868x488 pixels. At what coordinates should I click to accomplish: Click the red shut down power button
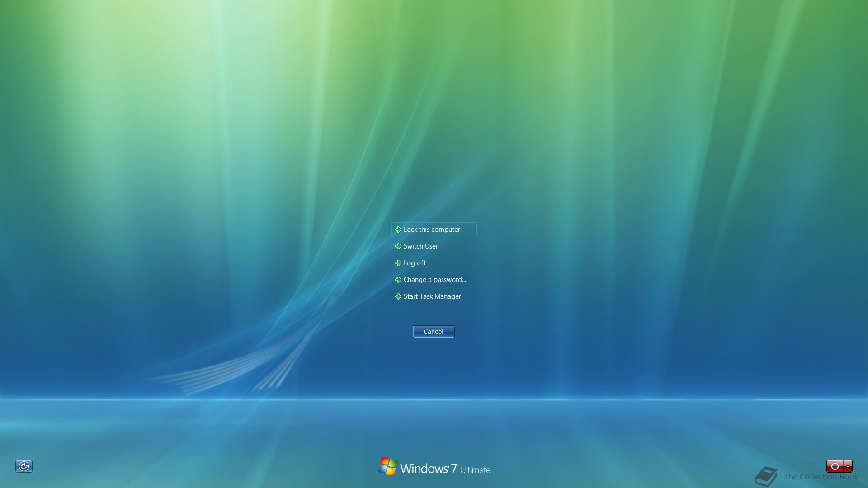[835, 466]
